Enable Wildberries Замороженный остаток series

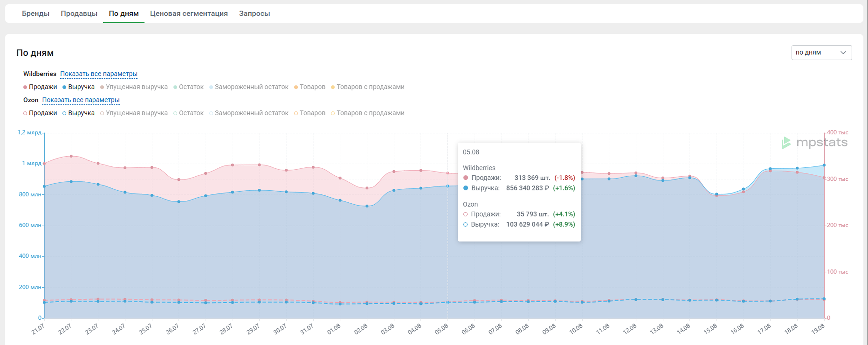click(x=249, y=87)
